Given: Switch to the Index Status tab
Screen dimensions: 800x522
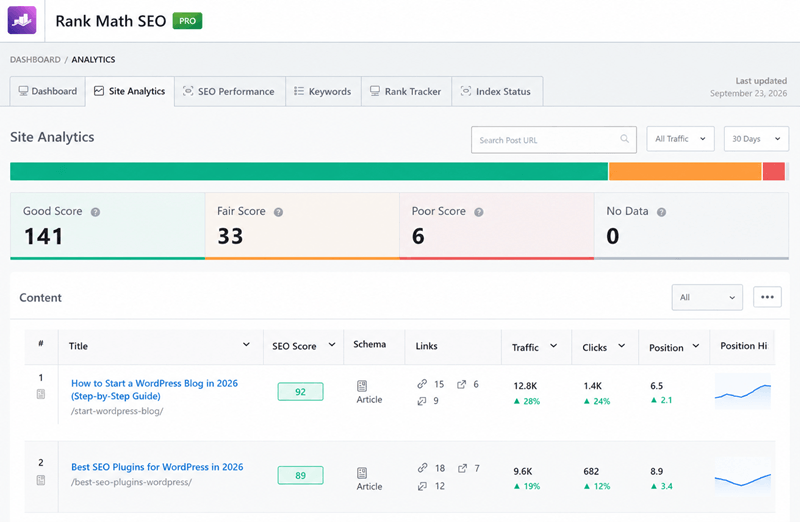Looking at the screenshot, I should click(x=497, y=91).
